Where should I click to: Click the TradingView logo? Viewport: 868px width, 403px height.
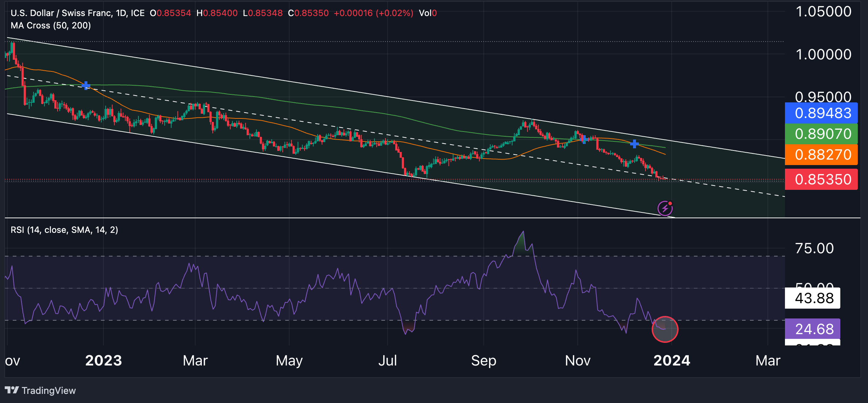(x=40, y=390)
